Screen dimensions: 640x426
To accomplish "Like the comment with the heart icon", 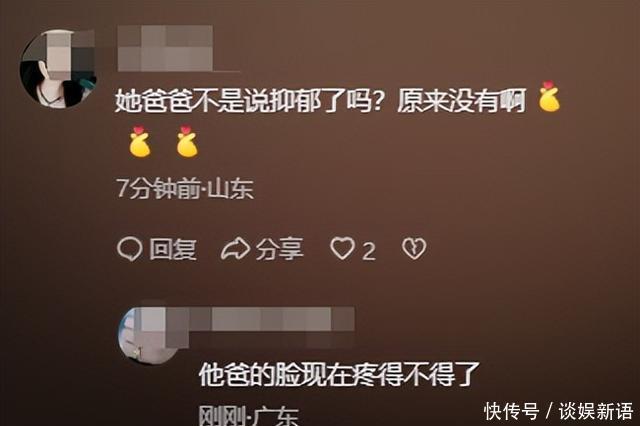I will point(342,248).
